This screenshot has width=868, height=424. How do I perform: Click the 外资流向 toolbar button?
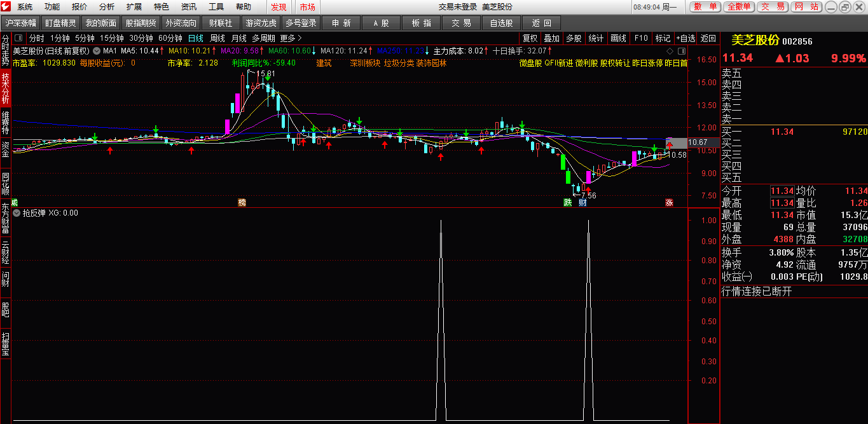click(x=181, y=23)
